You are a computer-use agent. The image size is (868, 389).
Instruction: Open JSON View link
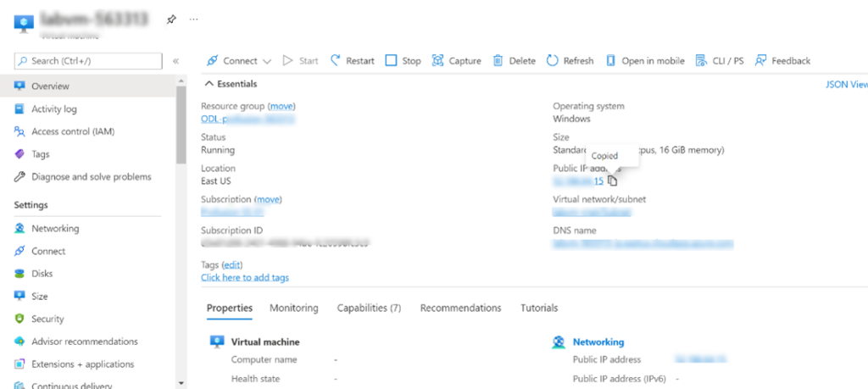846,85
